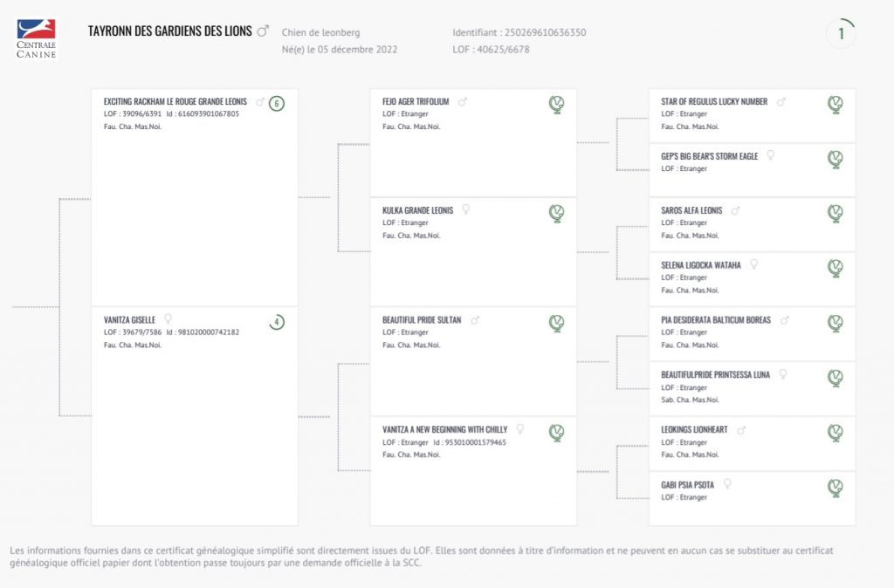Click the green badge for Star of Regulus Lucky Number
This screenshot has height=588, width=894.
pos(836,105)
